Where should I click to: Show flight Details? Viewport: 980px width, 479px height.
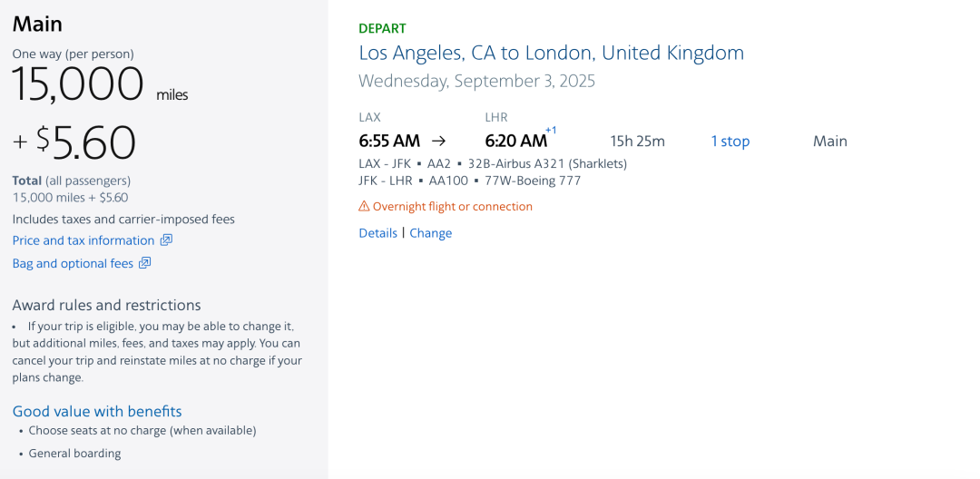[377, 233]
